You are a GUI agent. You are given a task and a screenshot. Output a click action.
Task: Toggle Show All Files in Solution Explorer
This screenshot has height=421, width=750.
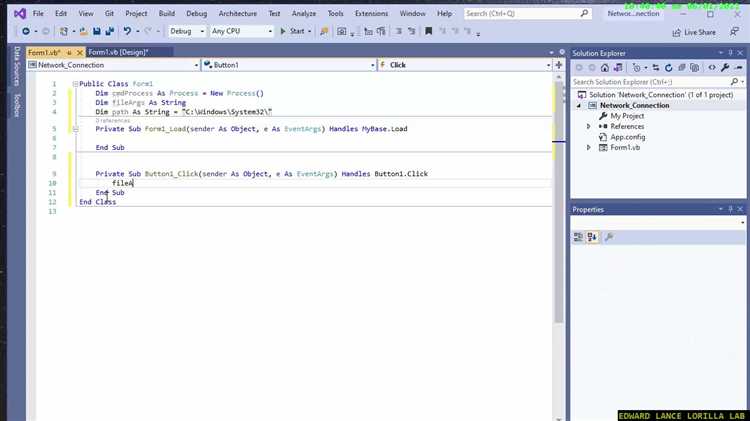[x=695, y=68]
